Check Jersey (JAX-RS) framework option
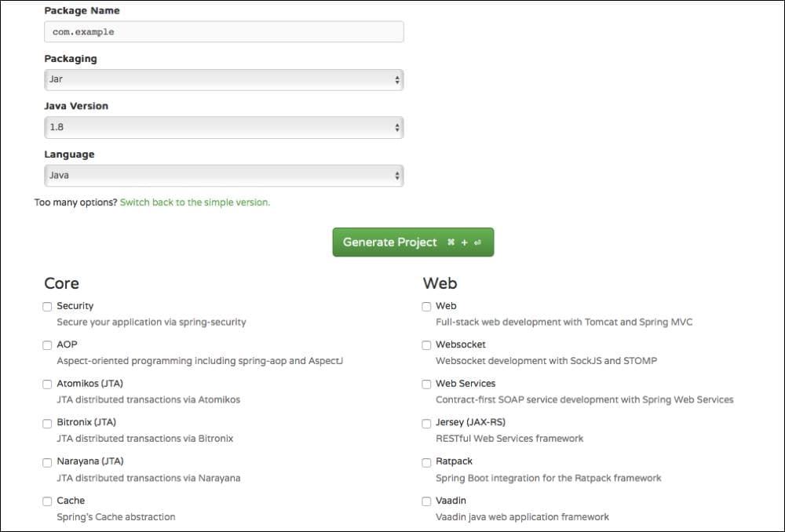Screen dimensions: 785x532 coord(426,423)
